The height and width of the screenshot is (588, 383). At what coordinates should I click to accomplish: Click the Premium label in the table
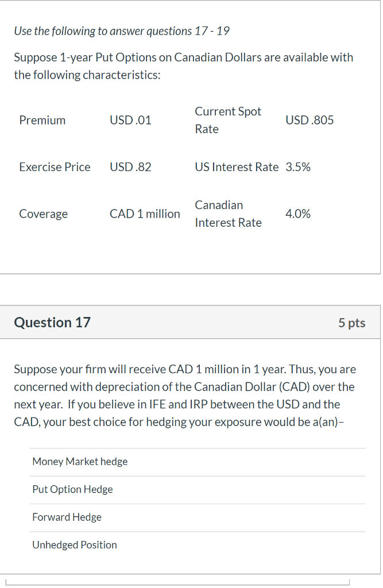pos(42,120)
